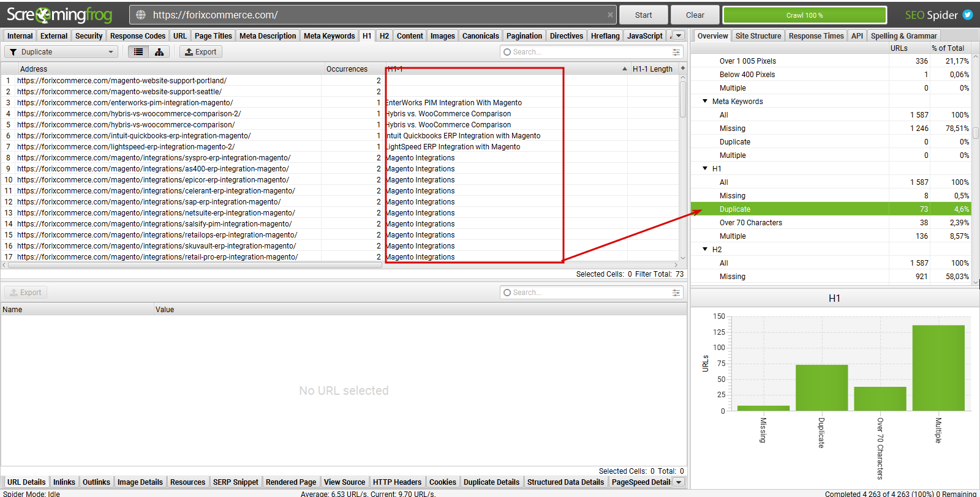Viewport: 980px width, 497px height.
Task: Open Structured Data Details tab
Action: 565,482
